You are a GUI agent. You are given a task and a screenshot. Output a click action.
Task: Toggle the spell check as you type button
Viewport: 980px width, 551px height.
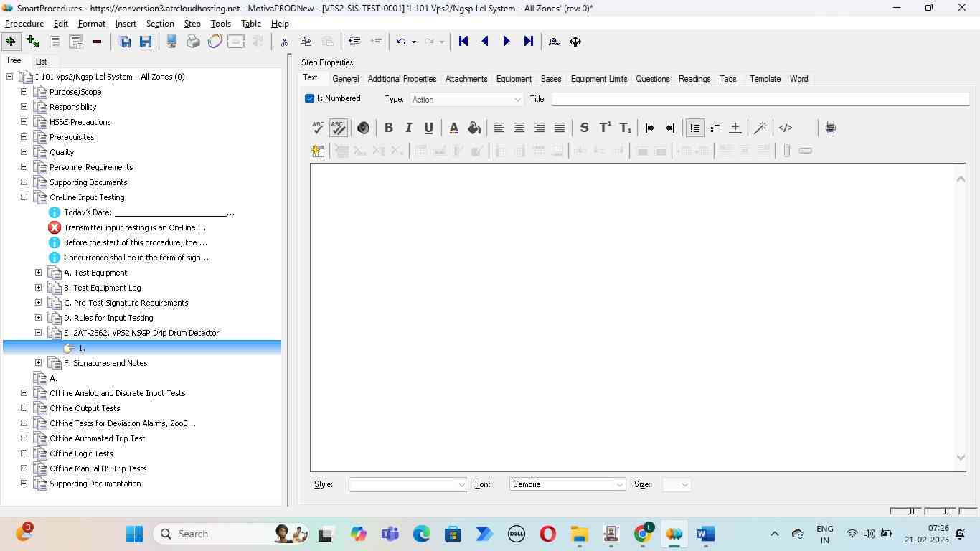click(x=338, y=128)
